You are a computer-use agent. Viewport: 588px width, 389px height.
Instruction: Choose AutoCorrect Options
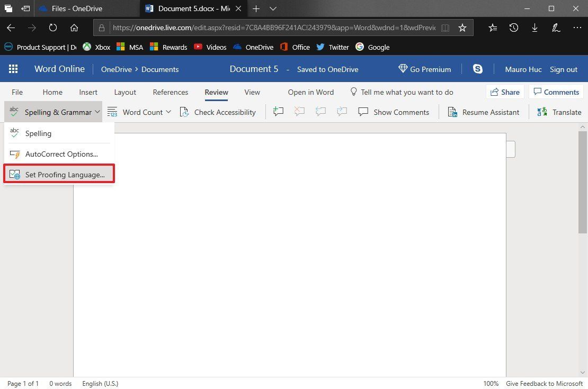click(x=61, y=154)
